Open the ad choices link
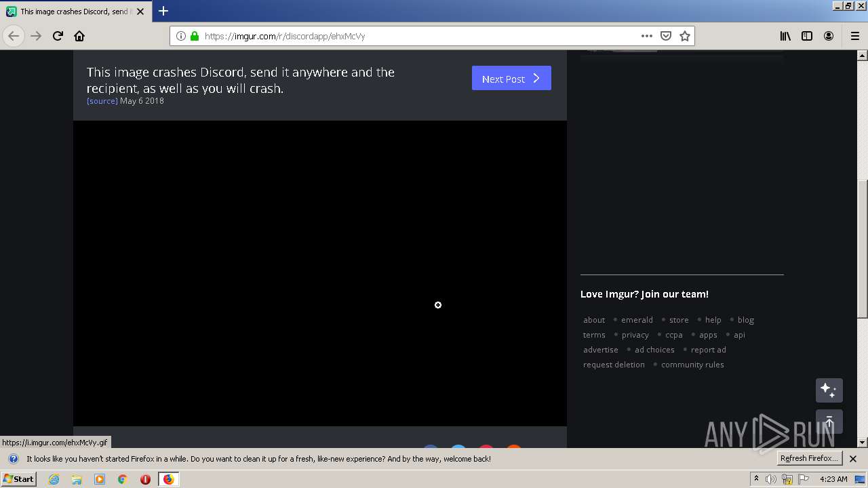868x488 pixels. [x=654, y=350]
